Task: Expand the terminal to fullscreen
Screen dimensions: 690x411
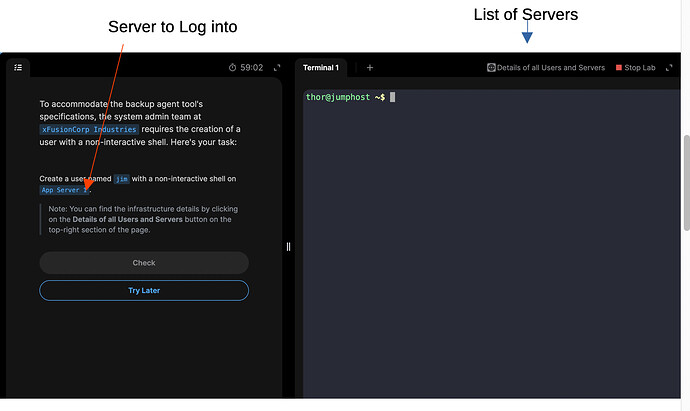Action: (x=670, y=68)
